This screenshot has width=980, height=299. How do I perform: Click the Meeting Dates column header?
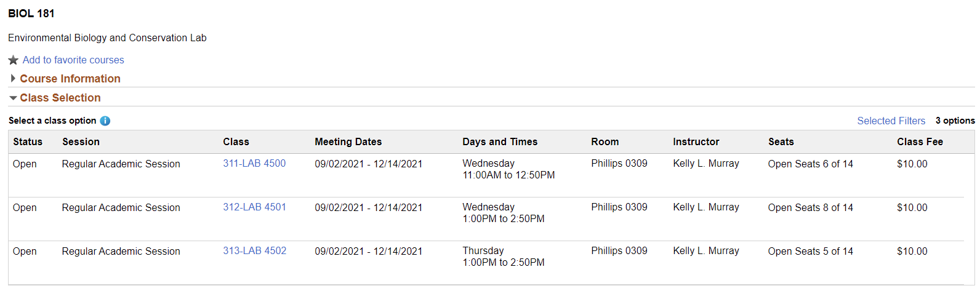point(348,142)
